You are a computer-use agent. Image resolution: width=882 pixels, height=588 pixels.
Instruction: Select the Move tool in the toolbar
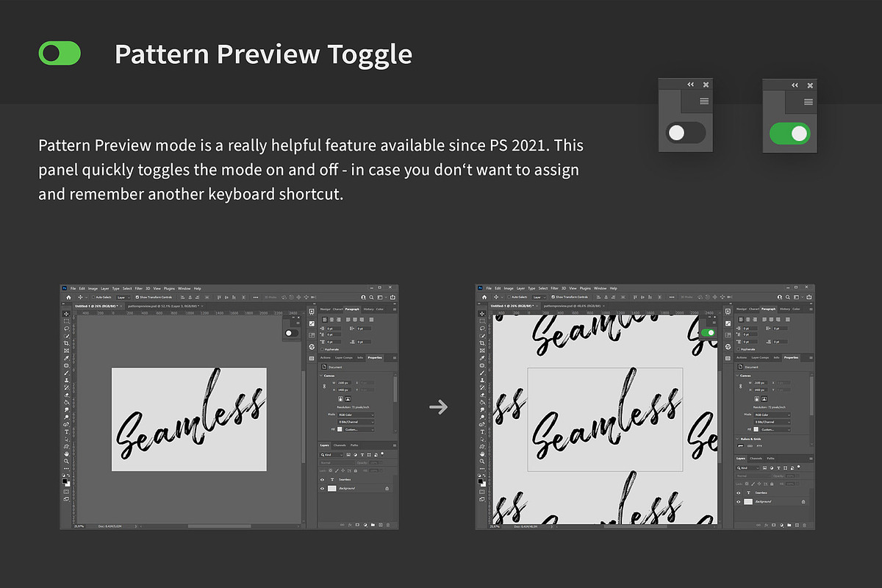tap(65, 313)
